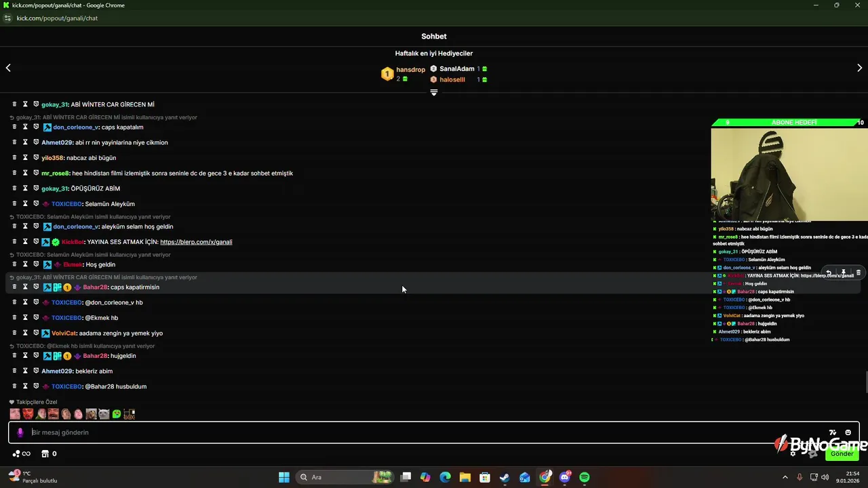Collapse the Haftalık en iyi Hediyeciler panel

click(434, 92)
